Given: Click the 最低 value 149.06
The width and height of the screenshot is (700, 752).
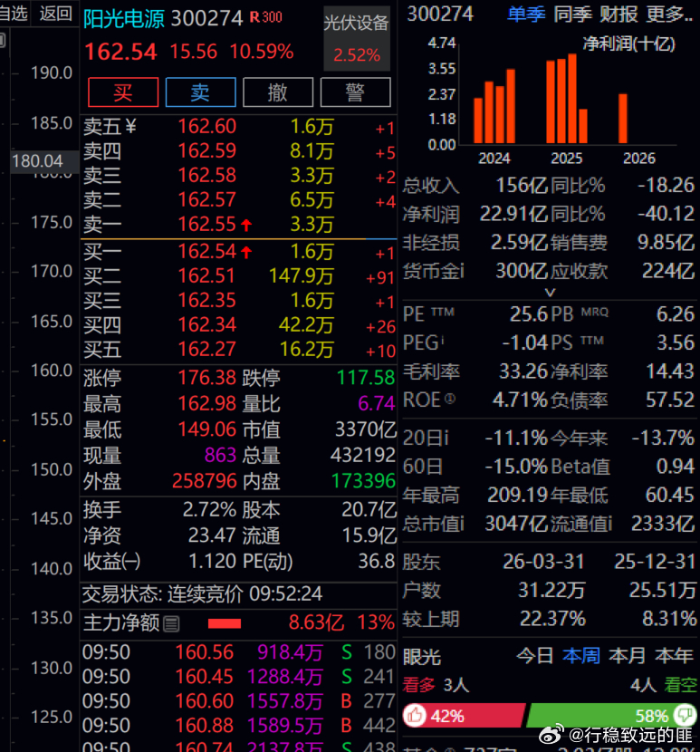Looking at the screenshot, I should pyautogui.click(x=207, y=429).
